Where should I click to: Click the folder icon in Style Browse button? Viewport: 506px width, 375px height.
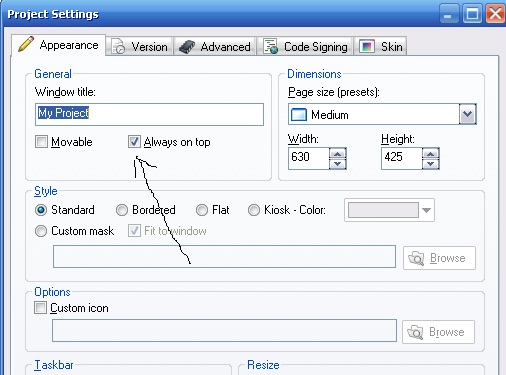(416, 258)
